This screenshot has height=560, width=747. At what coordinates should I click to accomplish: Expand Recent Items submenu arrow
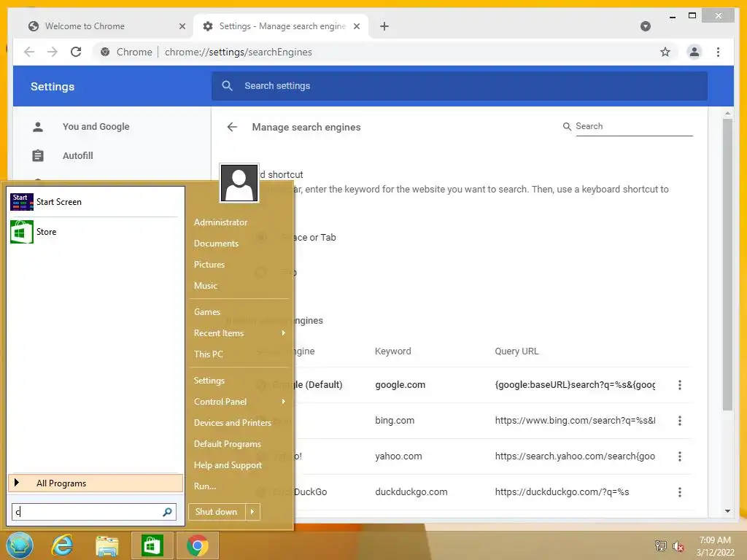(284, 332)
